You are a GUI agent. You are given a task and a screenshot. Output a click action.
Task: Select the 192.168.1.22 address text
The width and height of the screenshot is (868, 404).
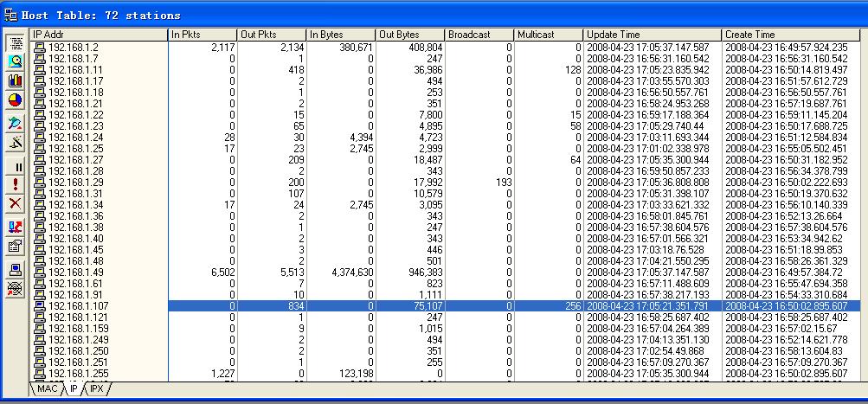tap(76, 115)
